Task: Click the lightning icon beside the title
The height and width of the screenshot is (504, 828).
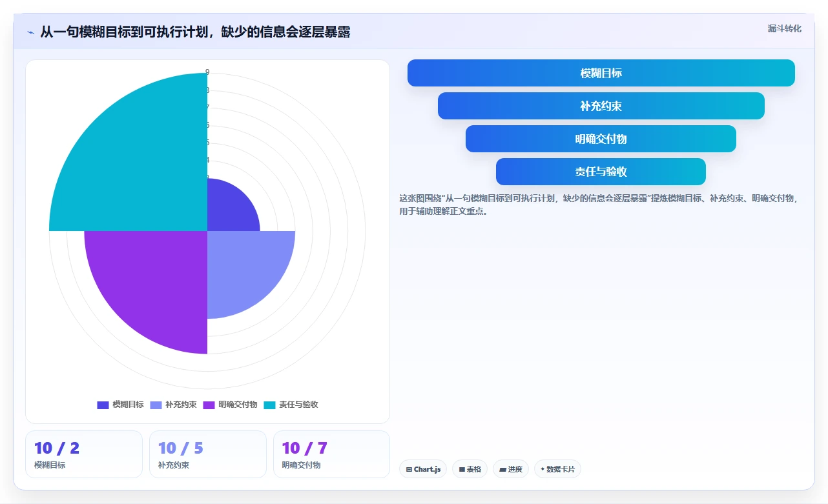Action: click(x=30, y=32)
